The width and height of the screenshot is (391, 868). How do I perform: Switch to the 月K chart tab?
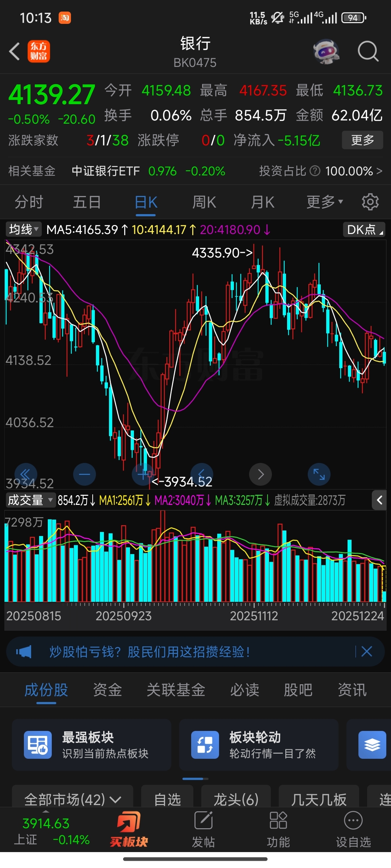pyautogui.click(x=263, y=202)
